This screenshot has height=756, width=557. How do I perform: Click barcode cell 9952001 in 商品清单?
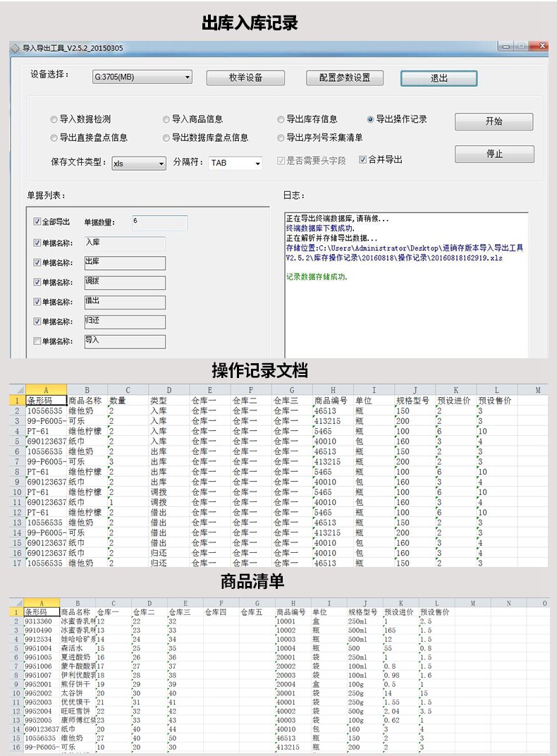point(42,683)
